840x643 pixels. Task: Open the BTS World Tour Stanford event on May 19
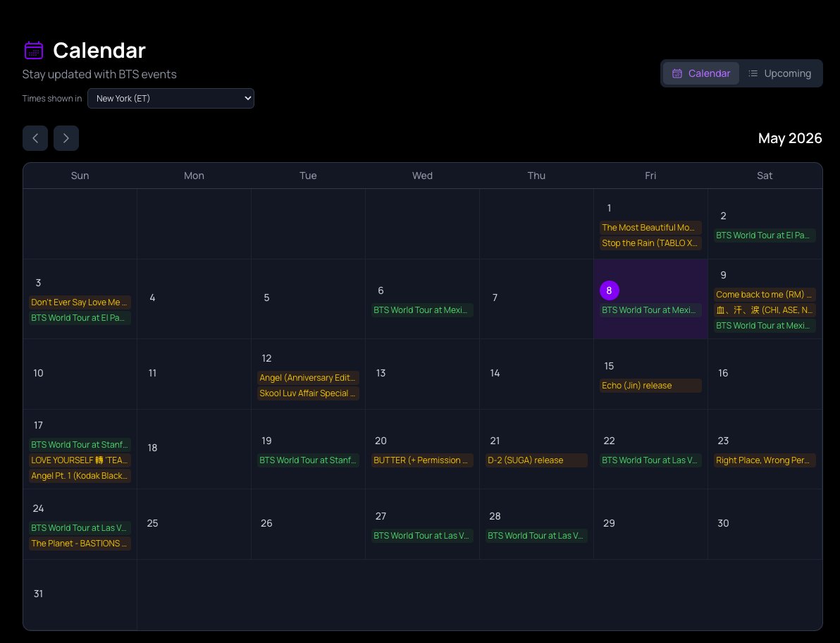click(x=308, y=460)
